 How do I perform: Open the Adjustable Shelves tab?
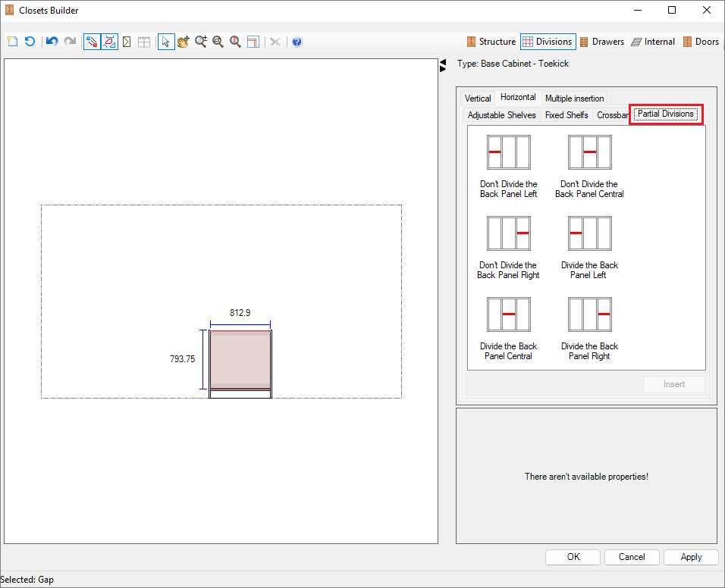tap(501, 115)
